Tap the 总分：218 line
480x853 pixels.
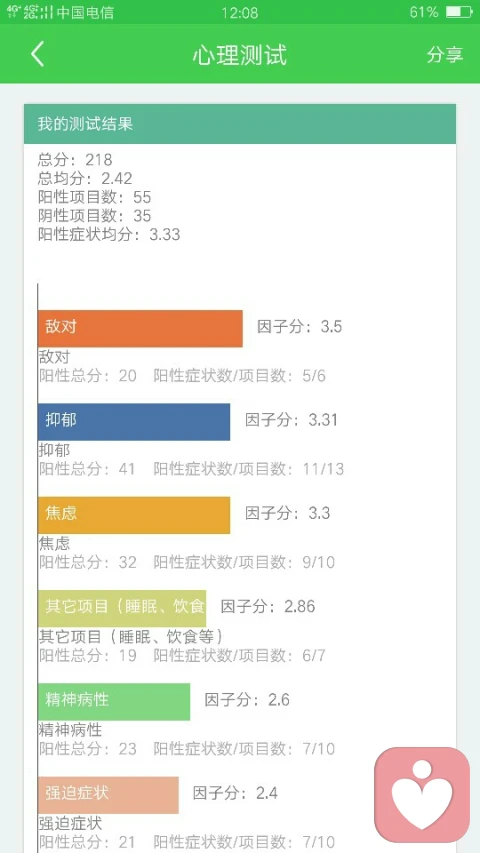pos(75,160)
